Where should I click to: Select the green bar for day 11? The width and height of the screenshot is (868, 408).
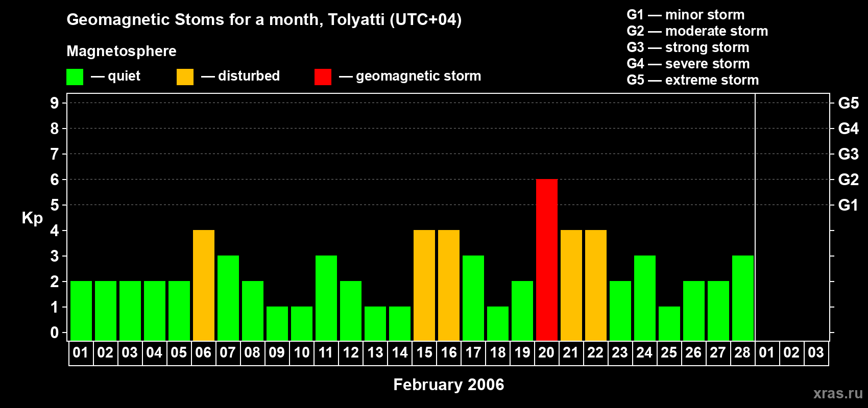coord(326,298)
